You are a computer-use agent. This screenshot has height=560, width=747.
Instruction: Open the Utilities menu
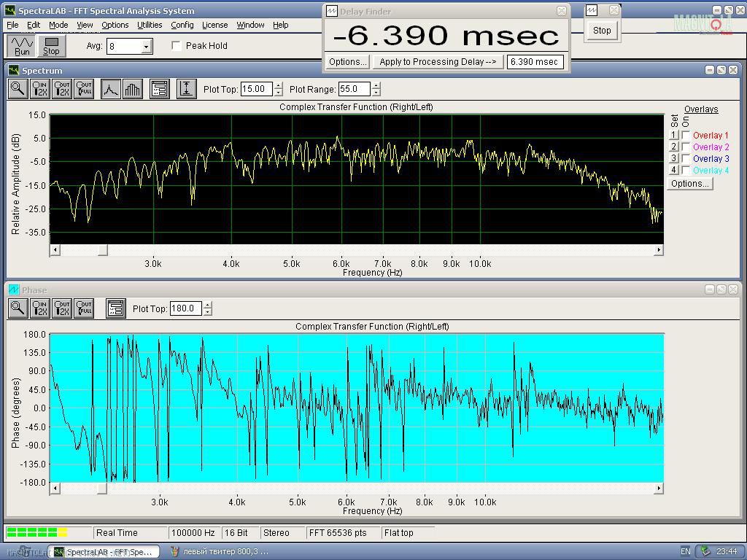150,25
